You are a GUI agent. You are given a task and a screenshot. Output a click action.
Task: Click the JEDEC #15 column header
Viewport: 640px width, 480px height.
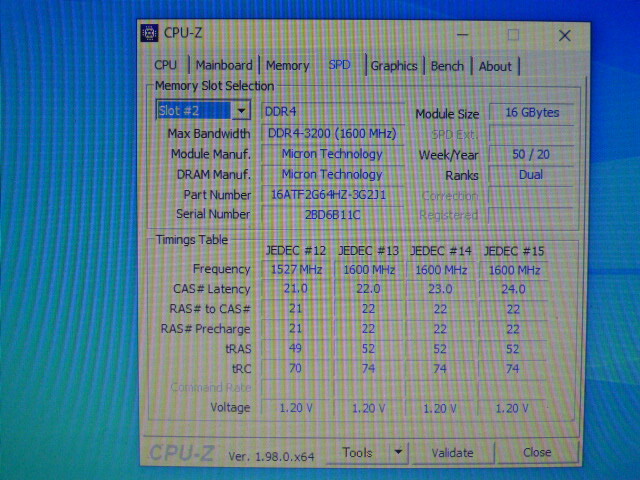click(x=514, y=251)
